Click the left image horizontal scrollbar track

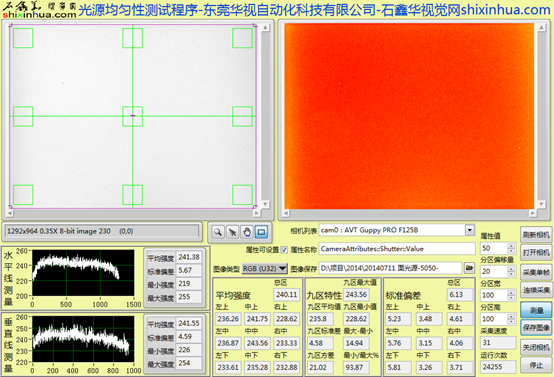(x=133, y=213)
